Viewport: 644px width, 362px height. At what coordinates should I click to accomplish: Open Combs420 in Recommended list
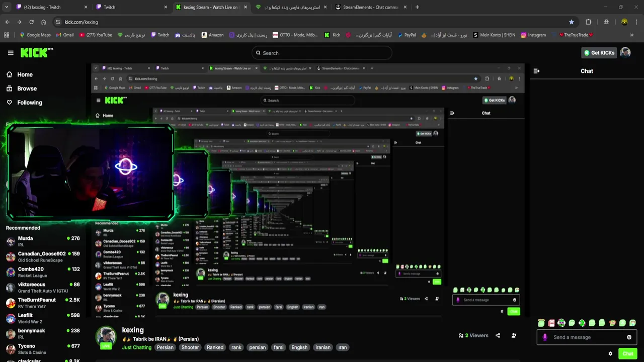pos(43,272)
